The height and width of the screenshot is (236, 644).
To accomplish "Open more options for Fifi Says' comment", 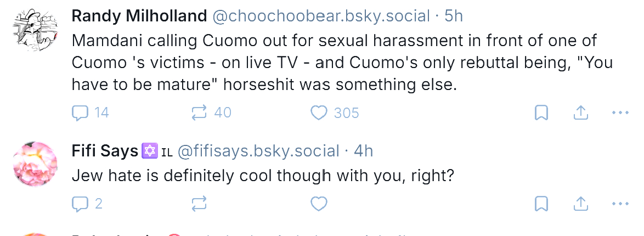I will point(620,204).
